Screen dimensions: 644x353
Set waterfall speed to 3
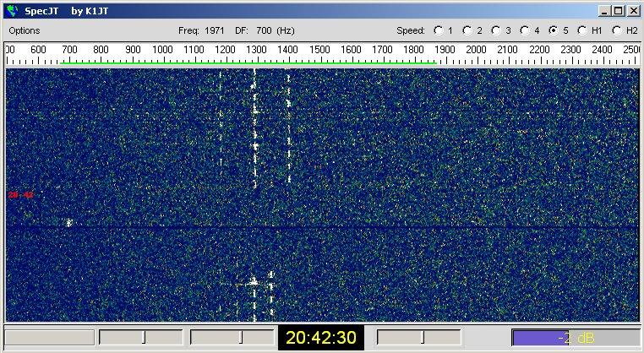(x=496, y=30)
